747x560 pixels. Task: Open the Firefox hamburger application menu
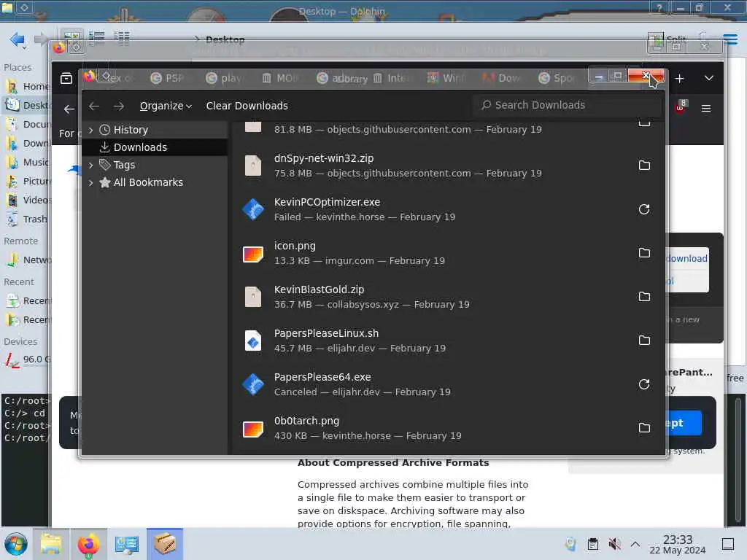coord(706,109)
